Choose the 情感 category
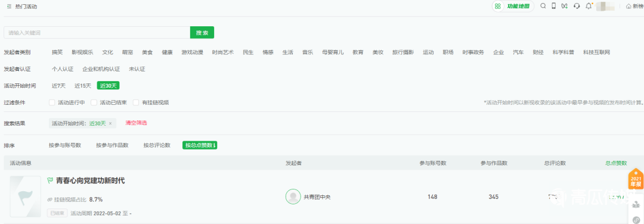Image resolution: width=644 pixels, height=224 pixels. coord(268,52)
